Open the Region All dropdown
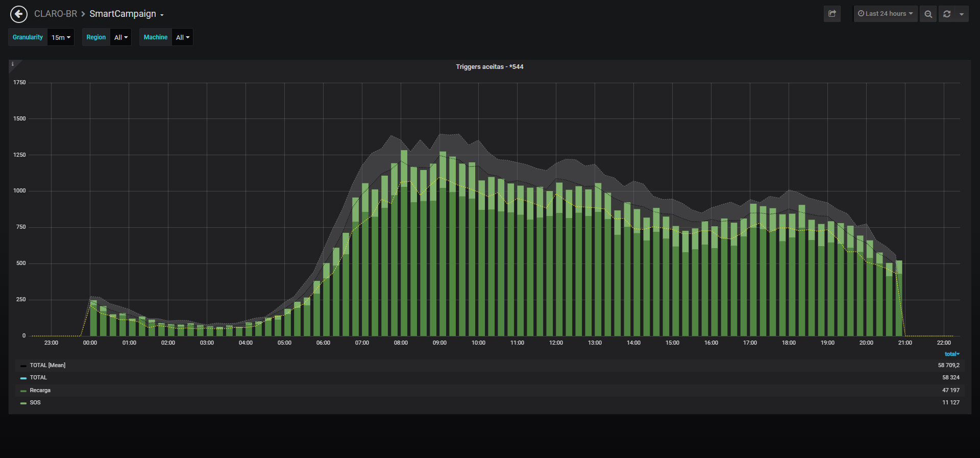The width and height of the screenshot is (980, 458). 121,37
